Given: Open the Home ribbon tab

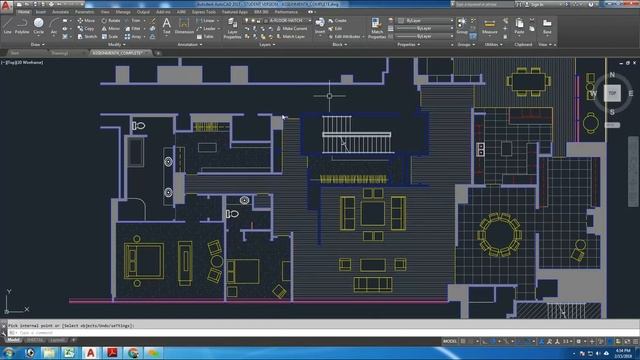Looking at the screenshot, I should tap(23, 12).
